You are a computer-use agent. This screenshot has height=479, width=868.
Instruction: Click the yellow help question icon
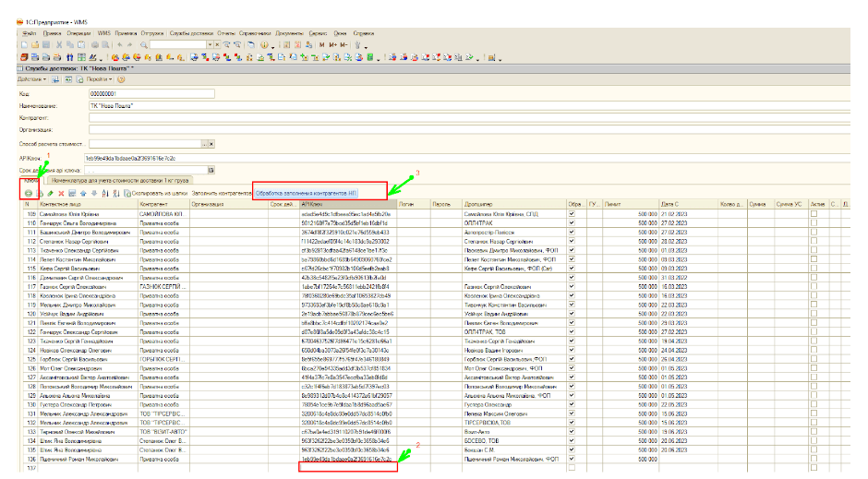121,80
